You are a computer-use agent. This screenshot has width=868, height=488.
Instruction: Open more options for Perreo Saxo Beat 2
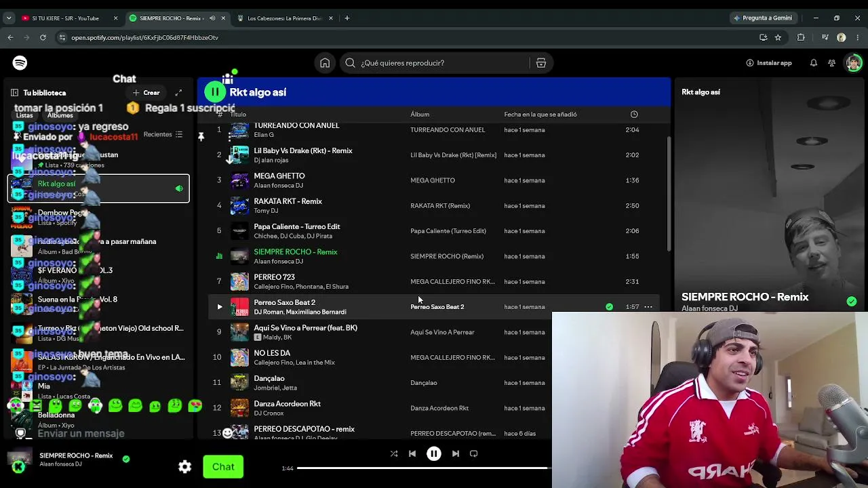648,307
